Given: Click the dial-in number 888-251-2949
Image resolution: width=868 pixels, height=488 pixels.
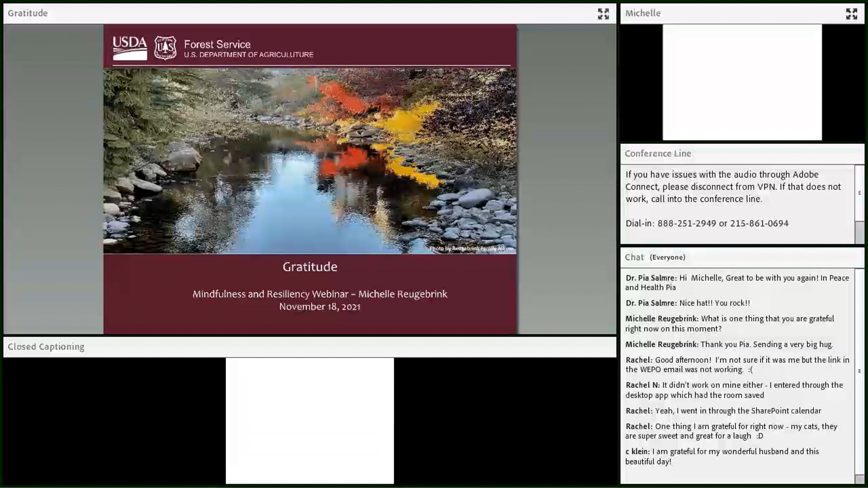Looking at the screenshot, I should [686, 223].
